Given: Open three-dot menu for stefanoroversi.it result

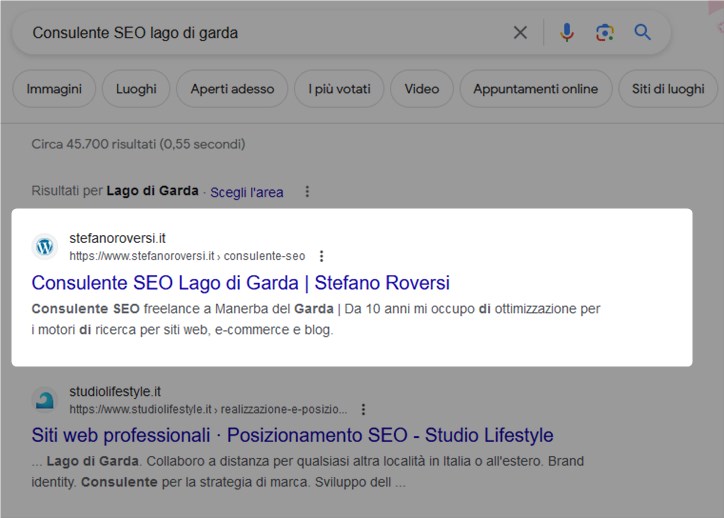Looking at the screenshot, I should point(321,256).
